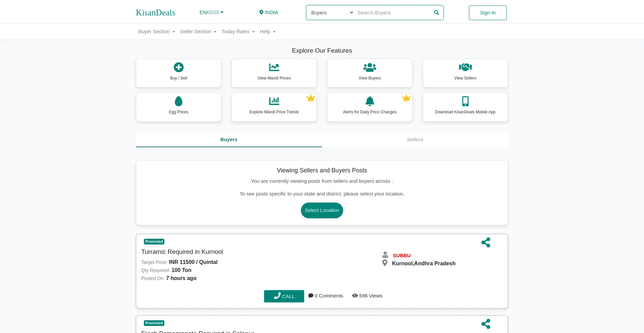Click the Sign In button
The height and width of the screenshot is (333, 644).
point(488,13)
